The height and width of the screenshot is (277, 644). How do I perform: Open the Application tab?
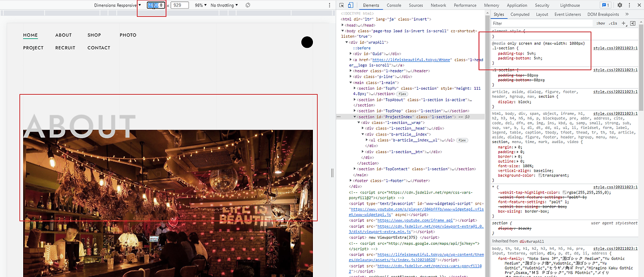tap(517, 5)
